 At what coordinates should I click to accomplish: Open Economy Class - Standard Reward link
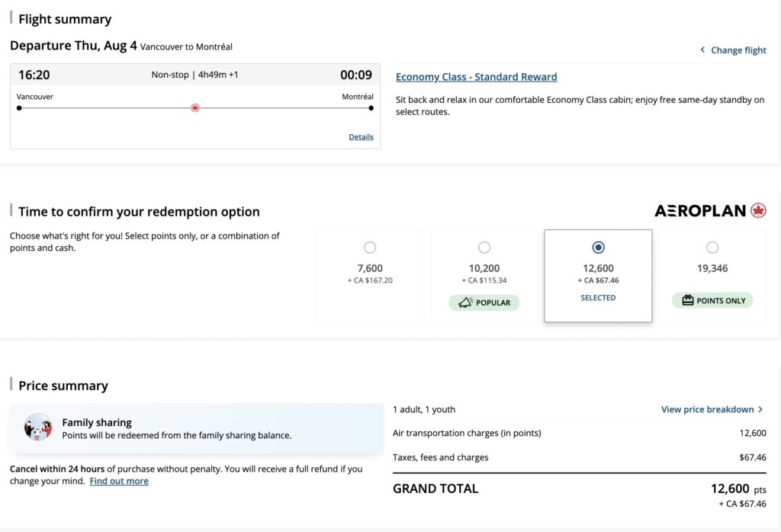pyautogui.click(x=476, y=77)
